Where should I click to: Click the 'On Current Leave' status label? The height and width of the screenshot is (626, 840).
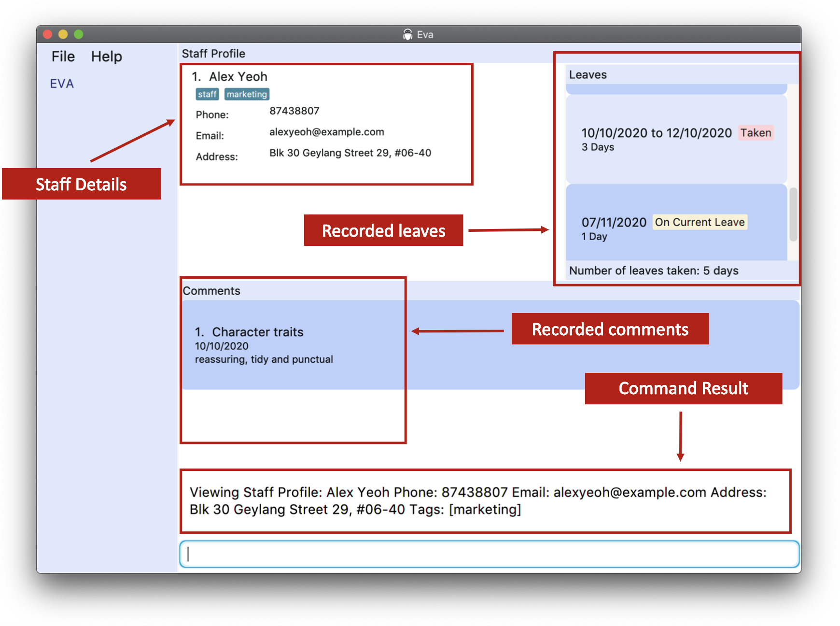700,222
